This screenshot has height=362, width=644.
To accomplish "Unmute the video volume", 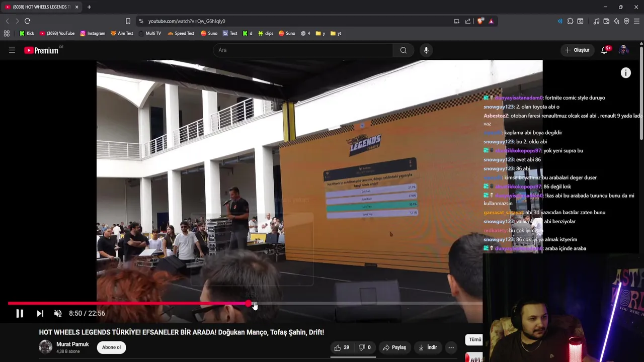I will pos(58,313).
